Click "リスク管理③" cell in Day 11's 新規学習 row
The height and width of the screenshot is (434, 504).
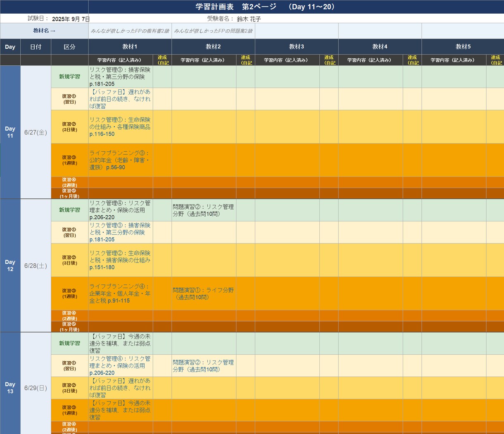pyautogui.click(x=121, y=77)
